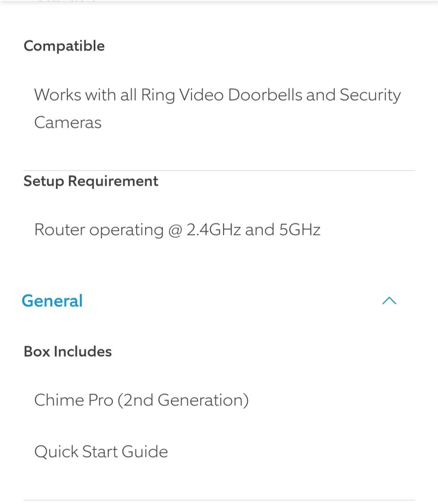Tap the 'Chime Pro' product name
This screenshot has height=504, width=438.
click(74, 400)
